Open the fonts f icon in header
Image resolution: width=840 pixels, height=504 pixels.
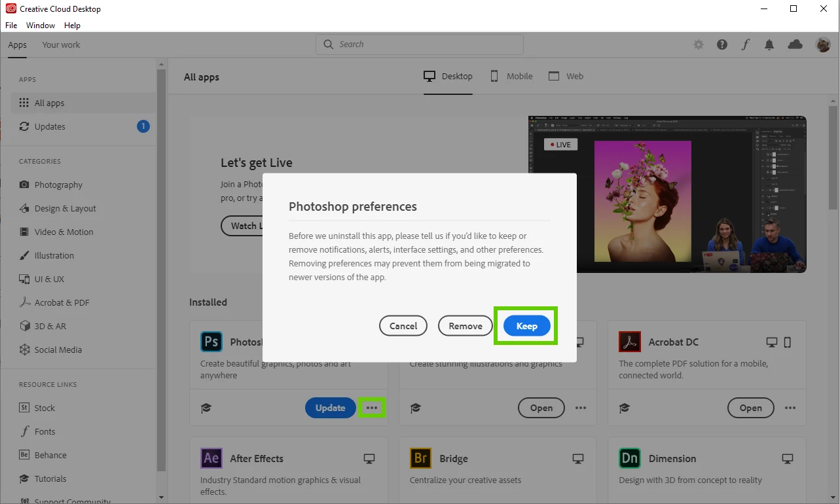pyautogui.click(x=746, y=45)
